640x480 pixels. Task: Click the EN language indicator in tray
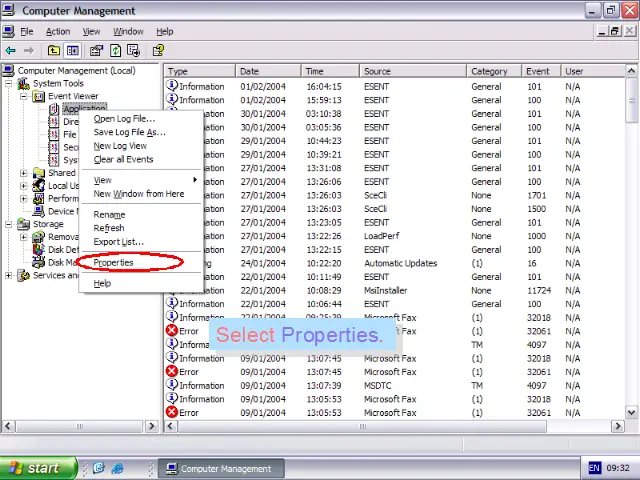pos(594,468)
